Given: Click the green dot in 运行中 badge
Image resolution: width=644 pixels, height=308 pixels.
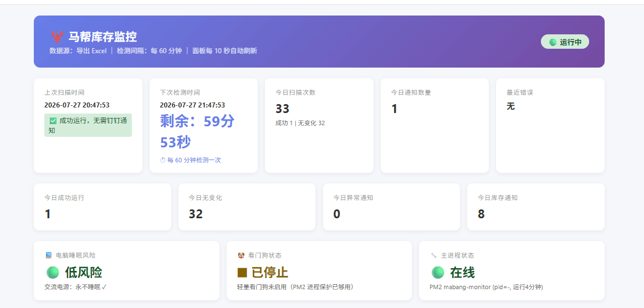Looking at the screenshot, I should point(553,42).
